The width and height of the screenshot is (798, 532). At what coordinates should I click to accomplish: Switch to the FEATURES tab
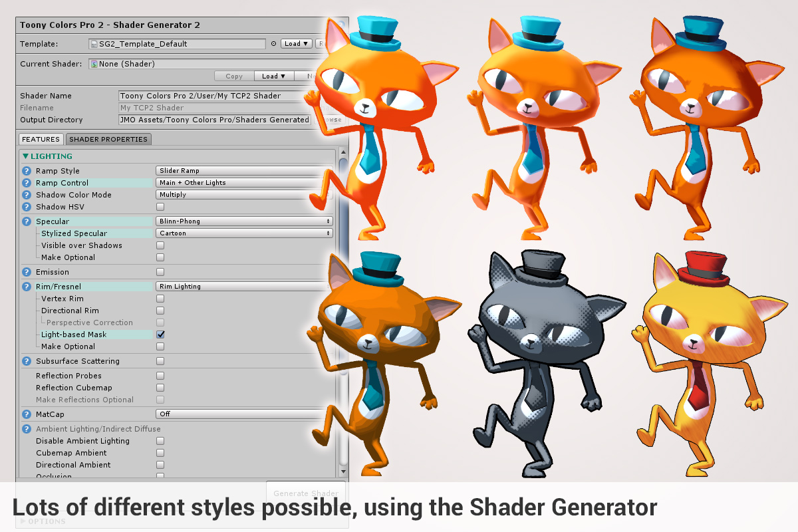point(41,139)
